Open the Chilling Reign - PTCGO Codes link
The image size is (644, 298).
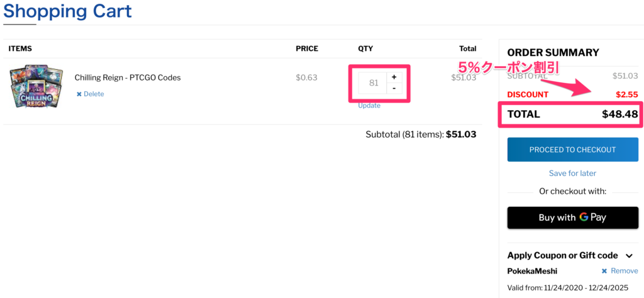[128, 78]
